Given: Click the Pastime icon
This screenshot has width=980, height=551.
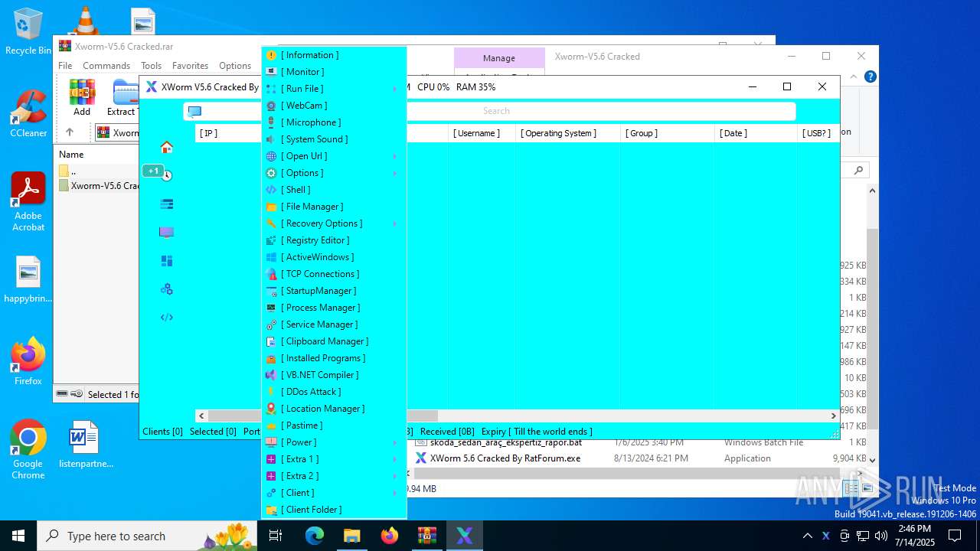Looking at the screenshot, I should pos(271,425).
